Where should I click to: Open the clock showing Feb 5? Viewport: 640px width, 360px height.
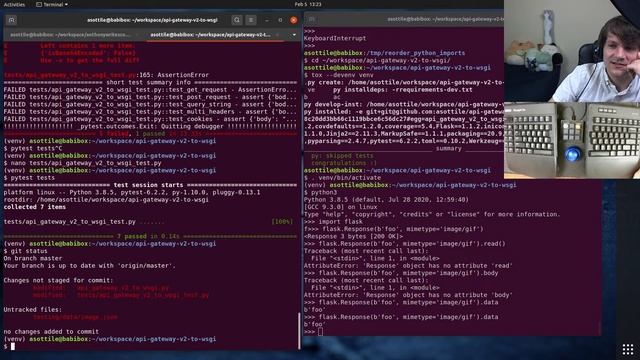[x=308, y=4]
